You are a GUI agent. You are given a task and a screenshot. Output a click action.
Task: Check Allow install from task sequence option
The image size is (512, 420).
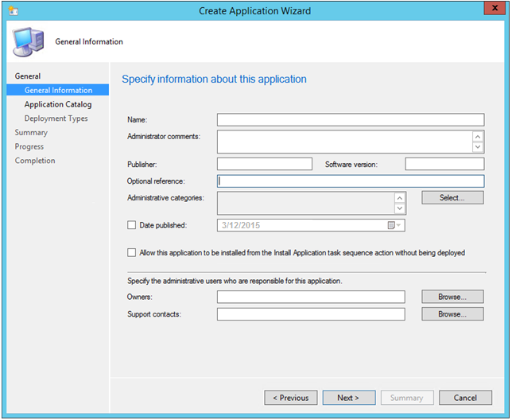(132, 253)
